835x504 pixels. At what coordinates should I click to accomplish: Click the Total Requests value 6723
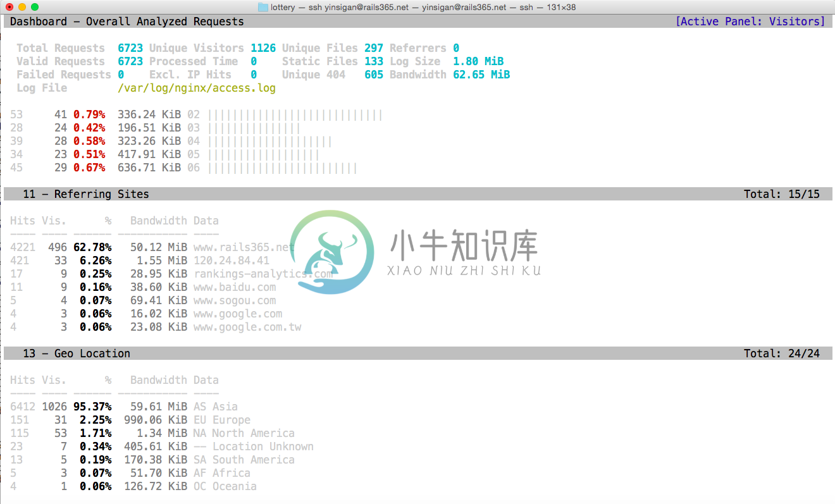pyautogui.click(x=130, y=48)
